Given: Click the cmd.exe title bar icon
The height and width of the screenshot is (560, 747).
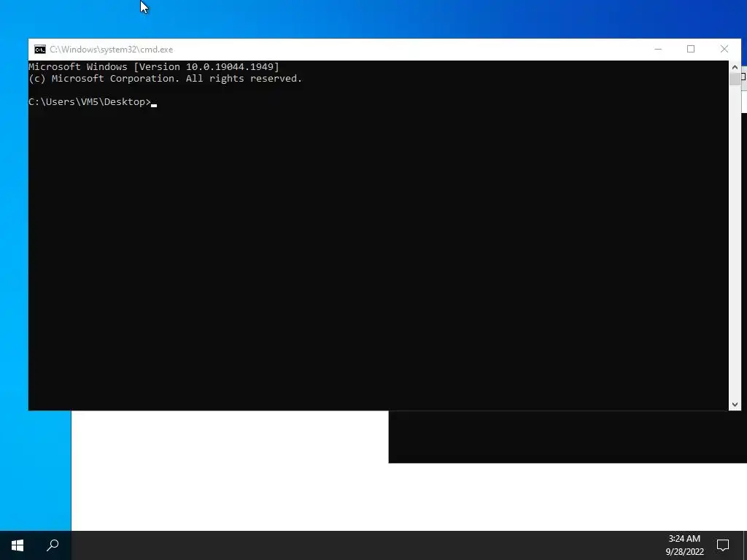Looking at the screenshot, I should tap(40, 50).
